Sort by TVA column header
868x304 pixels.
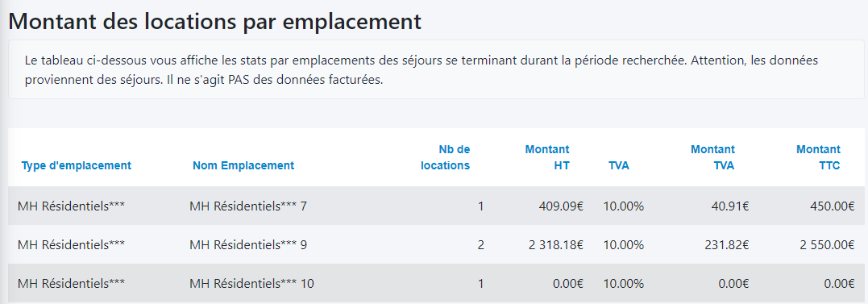[x=619, y=165]
